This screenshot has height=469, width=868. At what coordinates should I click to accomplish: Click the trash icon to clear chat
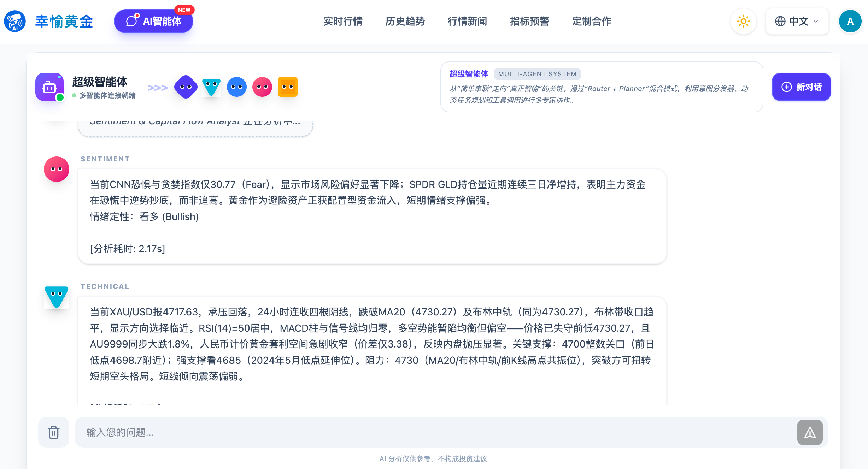[54, 432]
